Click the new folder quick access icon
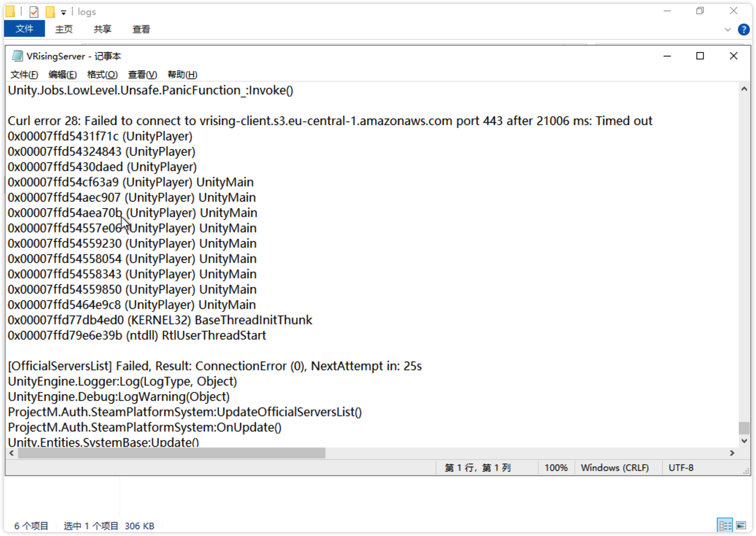Screen dimensions: 756x536 pyautogui.click(x=50, y=12)
